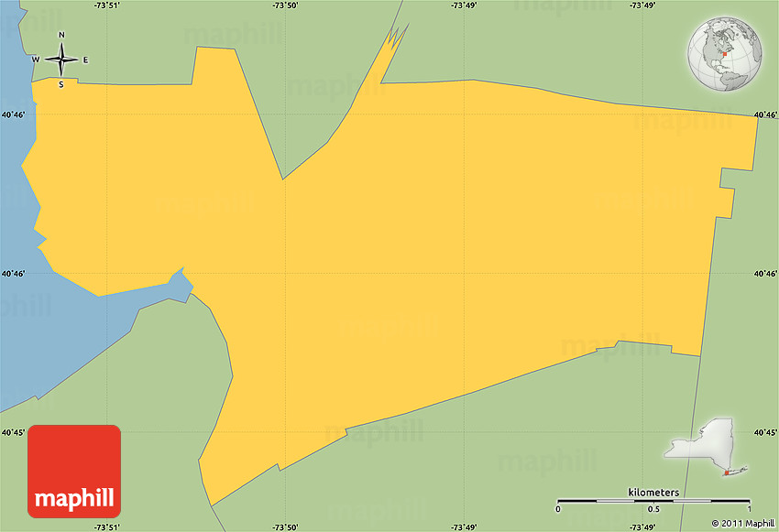Click the N letter on the compass

pos(61,36)
